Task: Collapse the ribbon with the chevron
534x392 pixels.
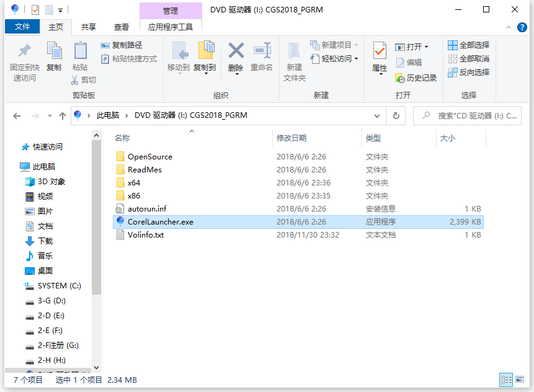Action: 509,27
